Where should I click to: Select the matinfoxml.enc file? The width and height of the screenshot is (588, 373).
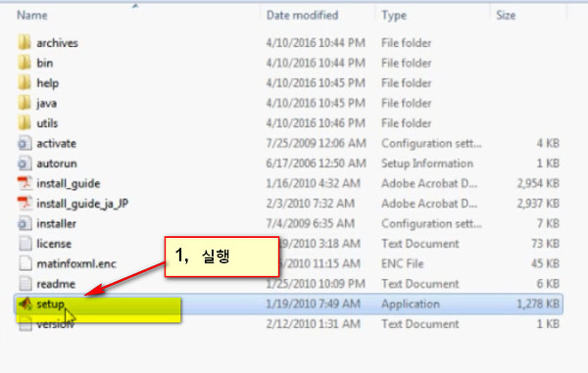point(289,263)
